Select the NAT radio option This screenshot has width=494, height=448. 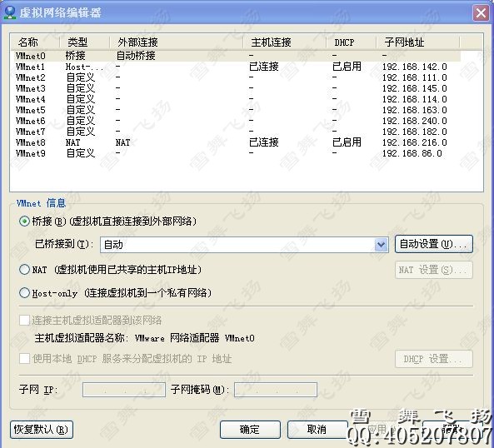click(x=24, y=270)
